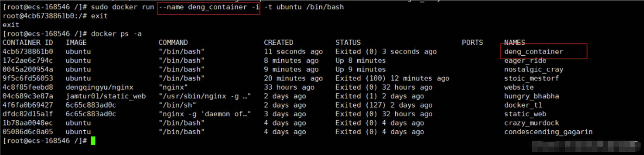Click the condescending_gagarin container name
Viewport: 644px width, 155px height.
548,132
